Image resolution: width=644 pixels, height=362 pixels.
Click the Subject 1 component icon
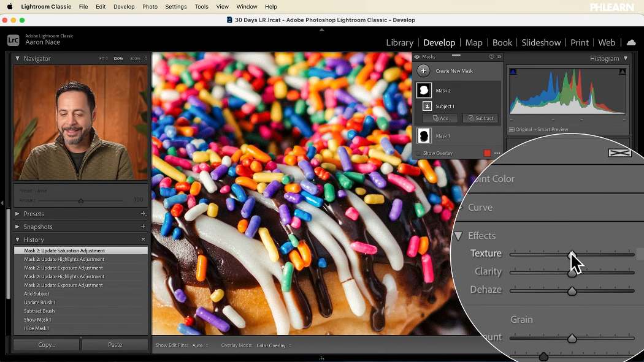pyautogui.click(x=427, y=106)
